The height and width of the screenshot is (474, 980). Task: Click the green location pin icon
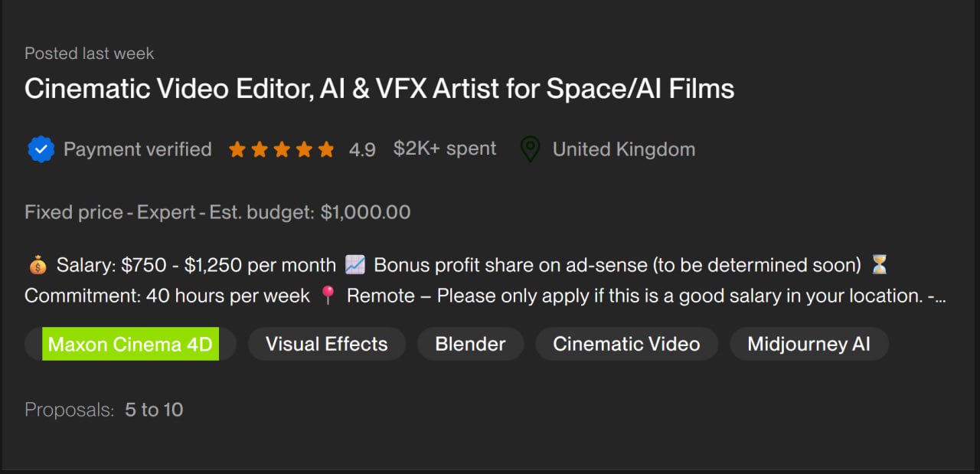point(530,149)
